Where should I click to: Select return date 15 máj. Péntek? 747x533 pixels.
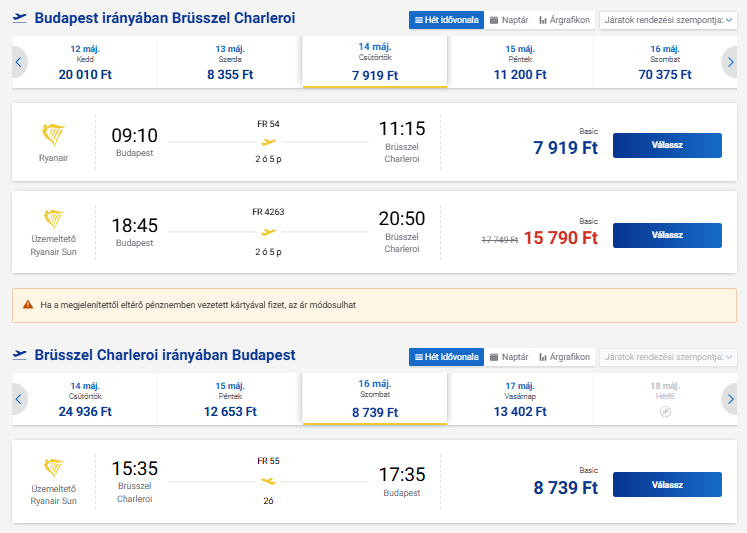click(x=230, y=398)
